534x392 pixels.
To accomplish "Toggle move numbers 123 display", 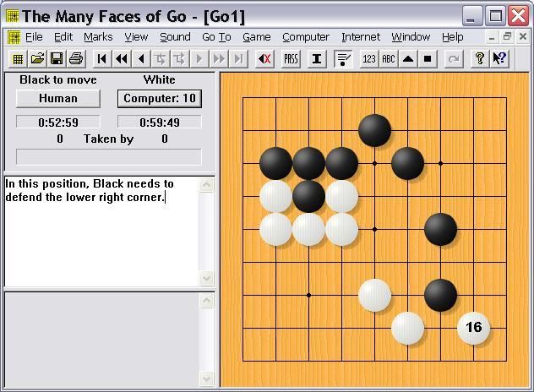I will (x=369, y=58).
